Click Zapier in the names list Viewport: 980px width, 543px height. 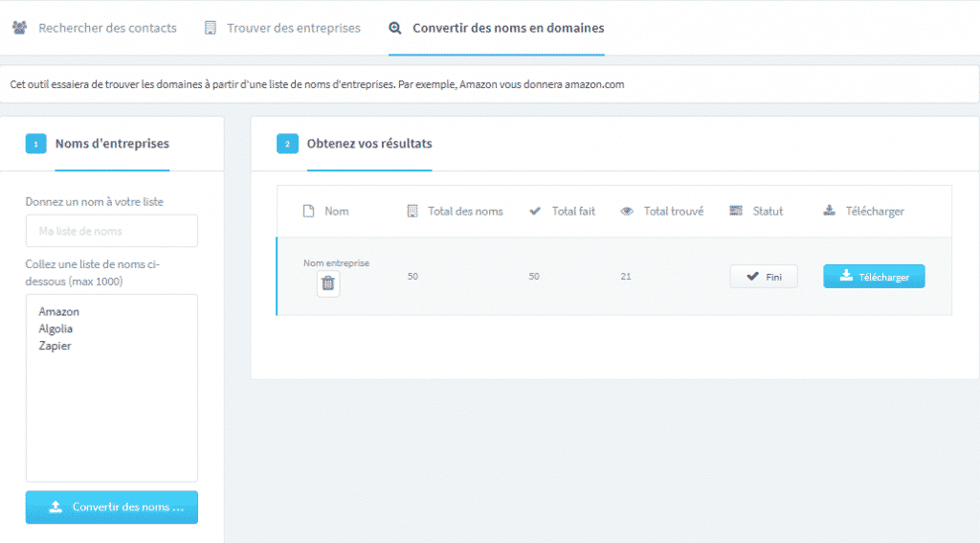tap(55, 346)
